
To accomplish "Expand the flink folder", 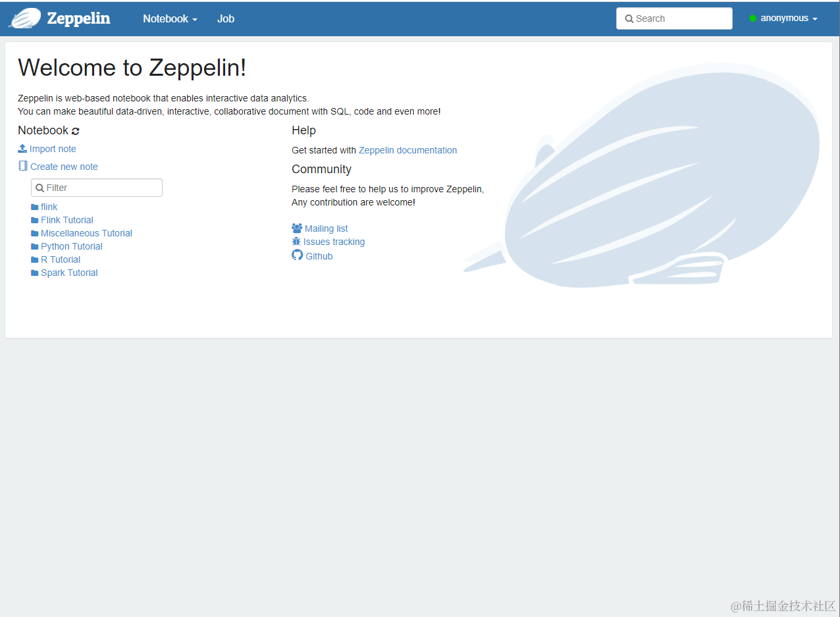I will pyautogui.click(x=49, y=207).
